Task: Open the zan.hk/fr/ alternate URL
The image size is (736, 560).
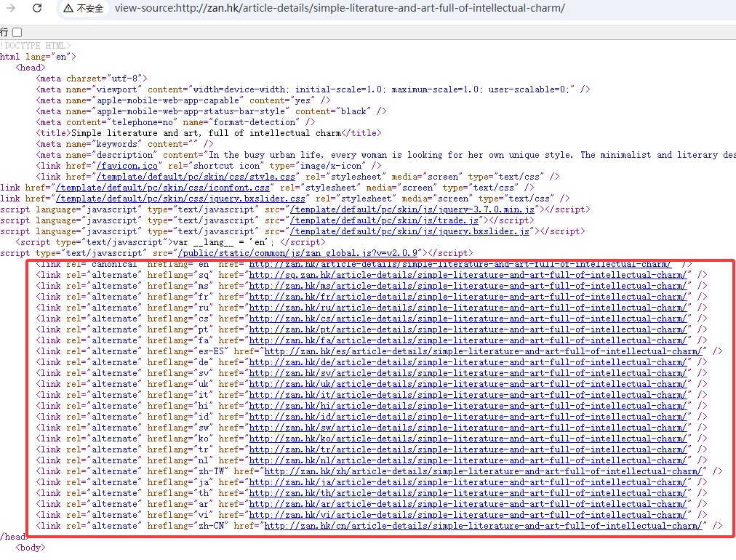Action: 468,297
